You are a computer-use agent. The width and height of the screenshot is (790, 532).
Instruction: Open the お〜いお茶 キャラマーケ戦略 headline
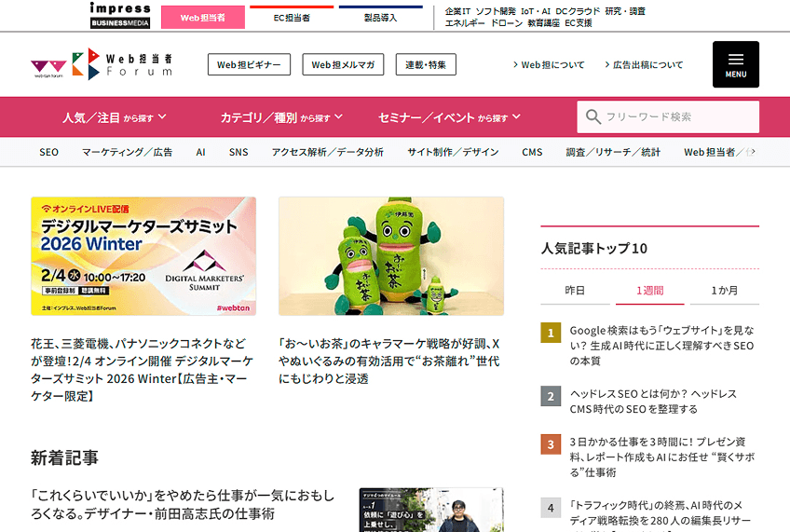389,361
